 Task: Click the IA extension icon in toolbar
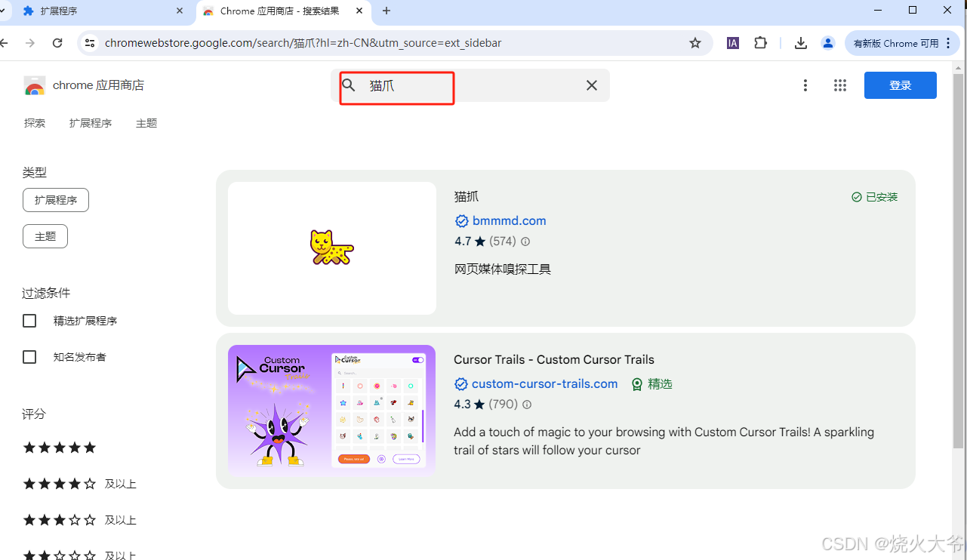tap(733, 43)
